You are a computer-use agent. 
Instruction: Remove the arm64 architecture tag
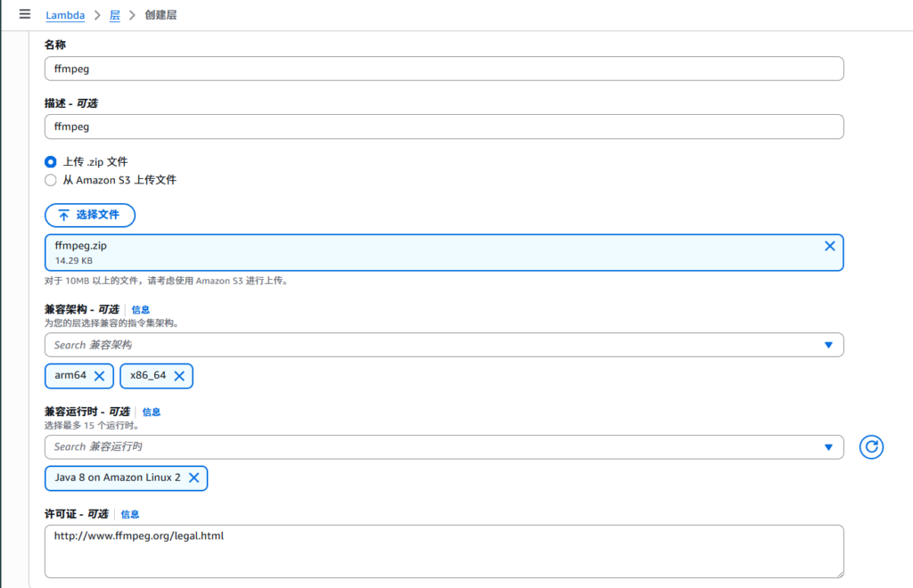[99, 376]
